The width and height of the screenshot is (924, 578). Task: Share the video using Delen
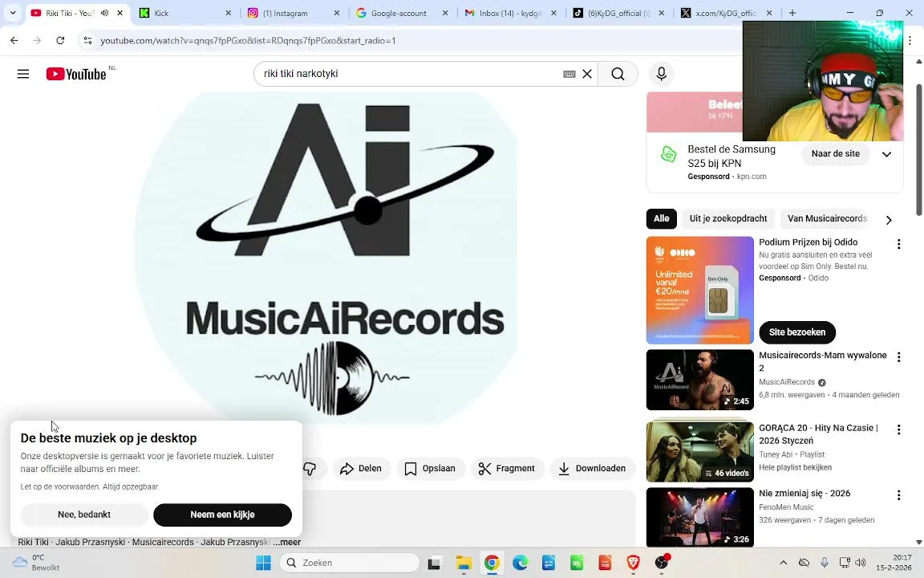pos(361,468)
